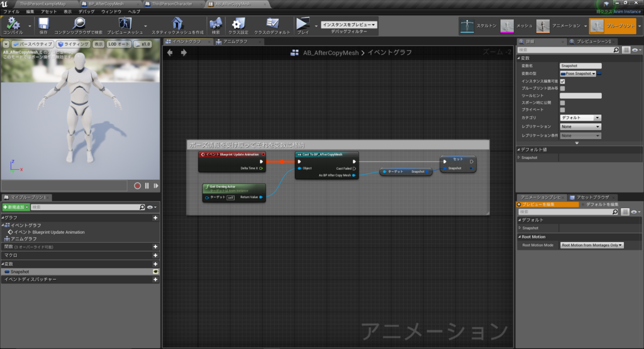Screen dimensions: 644x349
Task: Select Snapshot variable in My Blueprint
Action: (x=80, y=272)
